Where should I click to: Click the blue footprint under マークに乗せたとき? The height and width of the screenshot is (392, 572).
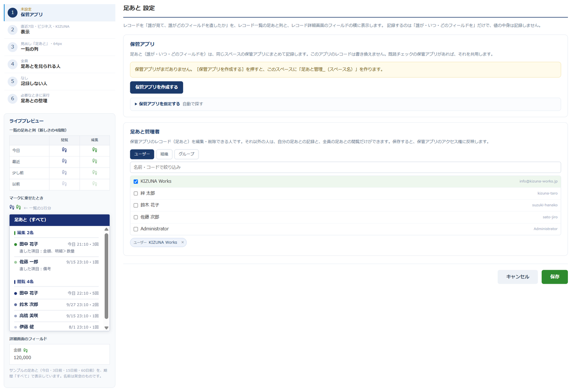[12, 208]
